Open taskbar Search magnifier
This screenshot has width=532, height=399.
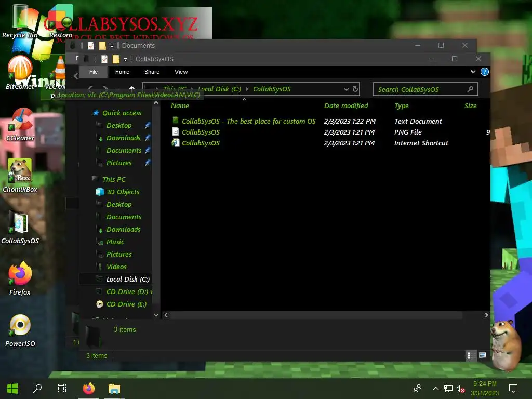[x=37, y=389]
